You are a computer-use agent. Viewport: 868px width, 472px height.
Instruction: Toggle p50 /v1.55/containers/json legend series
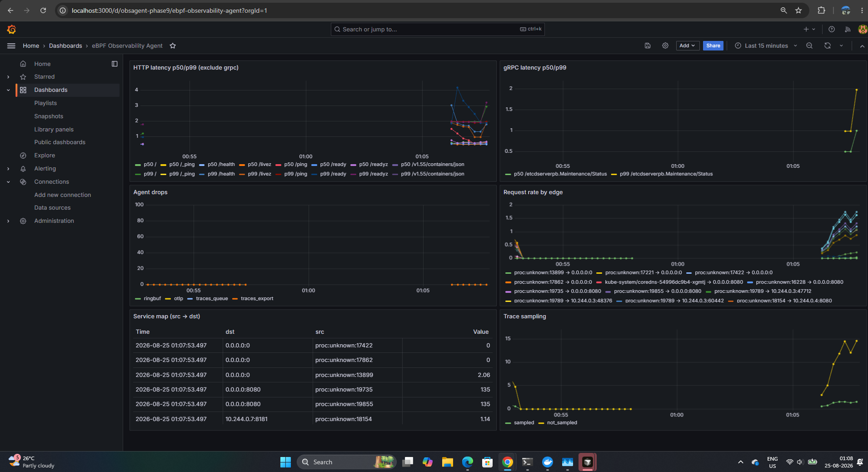(x=433, y=165)
